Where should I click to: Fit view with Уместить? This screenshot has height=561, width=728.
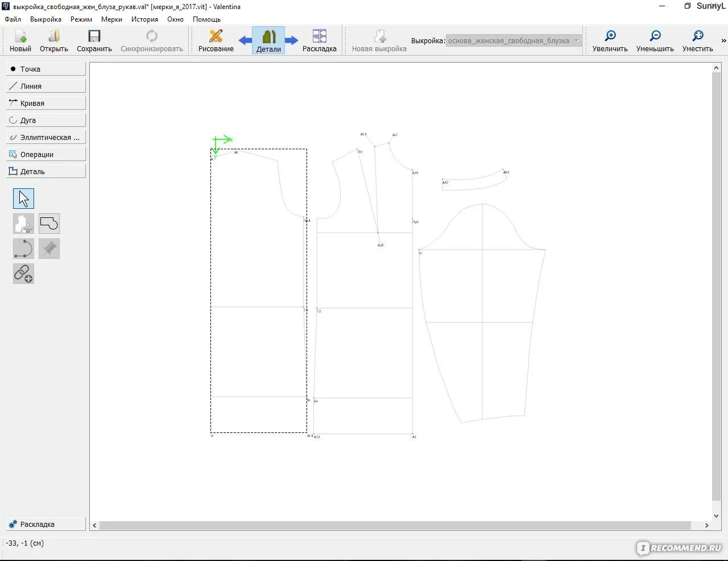698,40
